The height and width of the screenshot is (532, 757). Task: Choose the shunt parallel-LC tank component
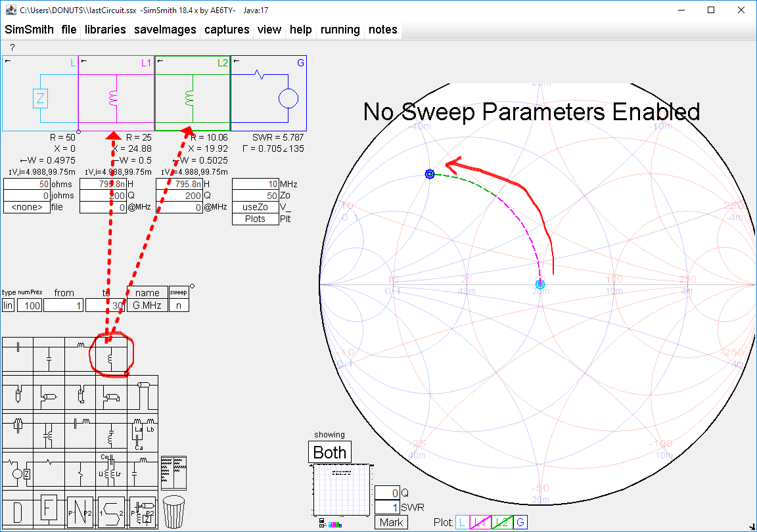coord(49,431)
